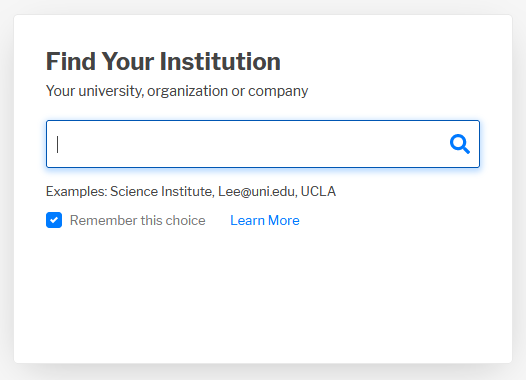This screenshot has width=526, height=380.
Task: Click the word Examples below the field
Action: pyautogui.click(x=76, y=192)
